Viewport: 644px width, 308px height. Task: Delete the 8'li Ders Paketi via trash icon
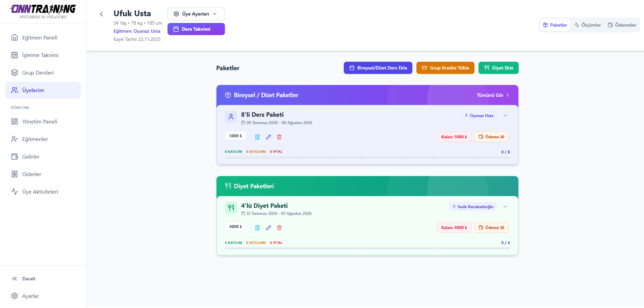(279, 137)
